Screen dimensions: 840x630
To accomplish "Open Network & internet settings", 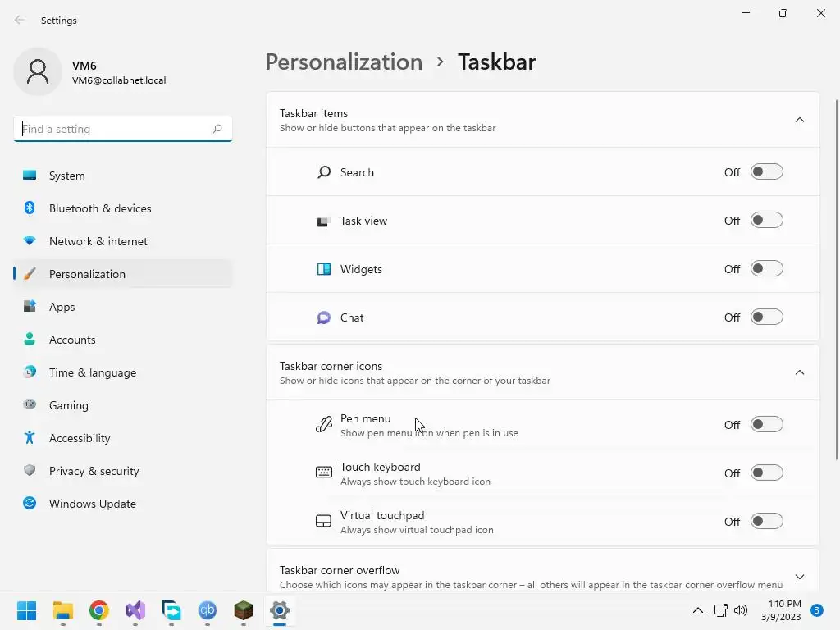I will (x=123, y=241).
